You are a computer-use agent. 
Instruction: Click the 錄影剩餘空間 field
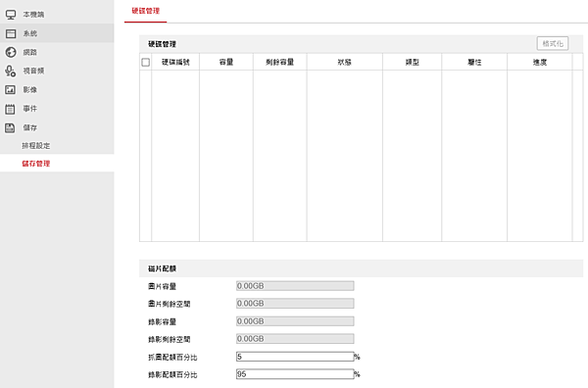pos(295,339)
